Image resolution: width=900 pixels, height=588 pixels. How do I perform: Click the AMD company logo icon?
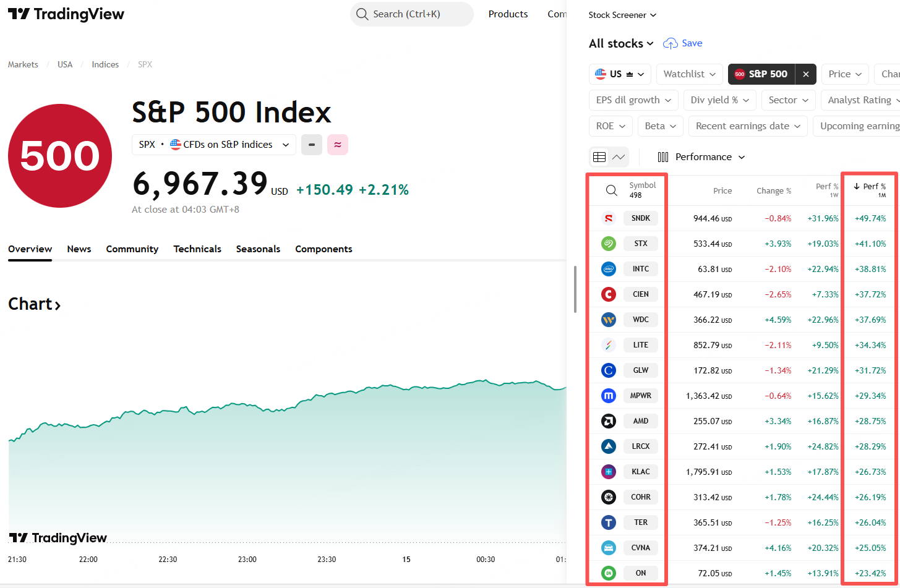point(609,421)
